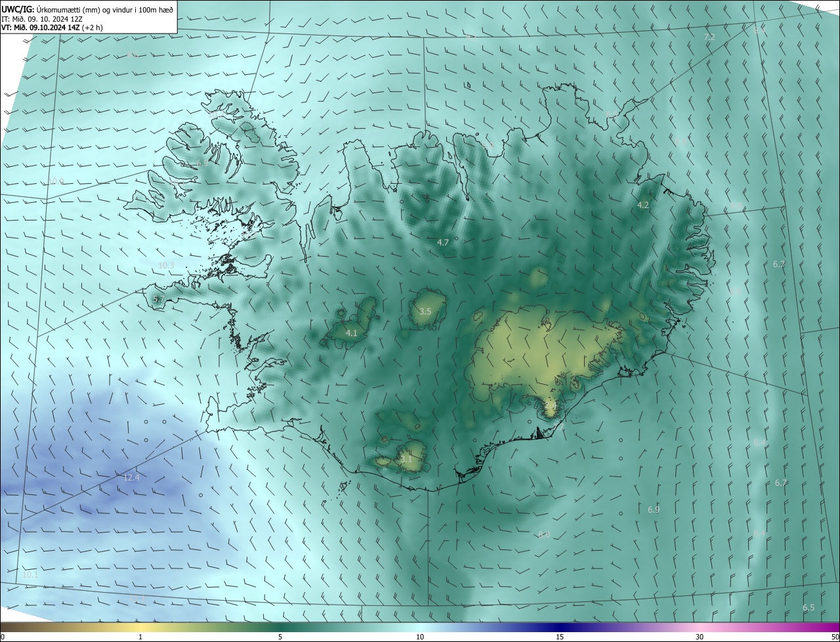Click the 10.1 value in the bottom-left corner
840x642 pixels.
tap(30, 574)
